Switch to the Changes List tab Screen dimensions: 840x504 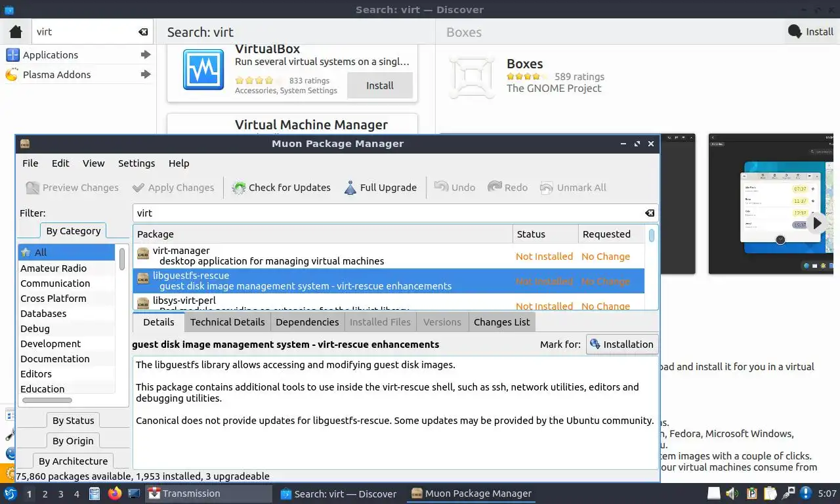[x=501, y=322]
